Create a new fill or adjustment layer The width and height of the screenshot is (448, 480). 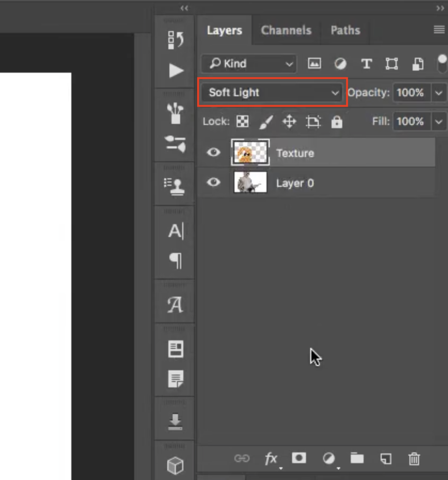[x=329, y=459]
